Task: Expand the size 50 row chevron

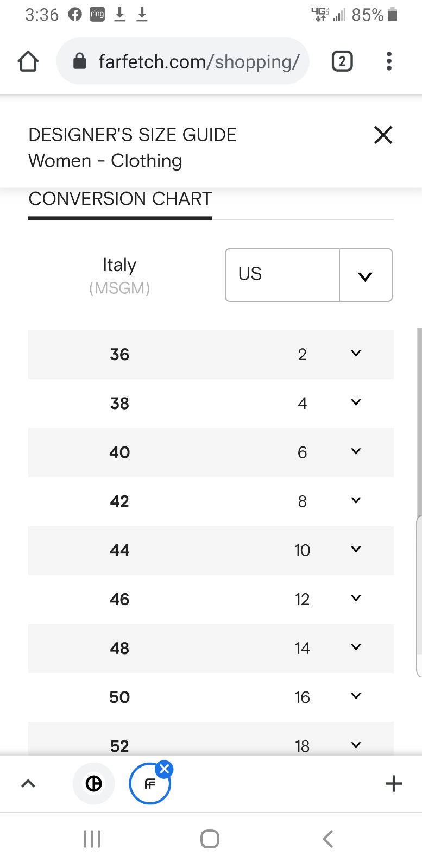Action: tap(356, 696)
